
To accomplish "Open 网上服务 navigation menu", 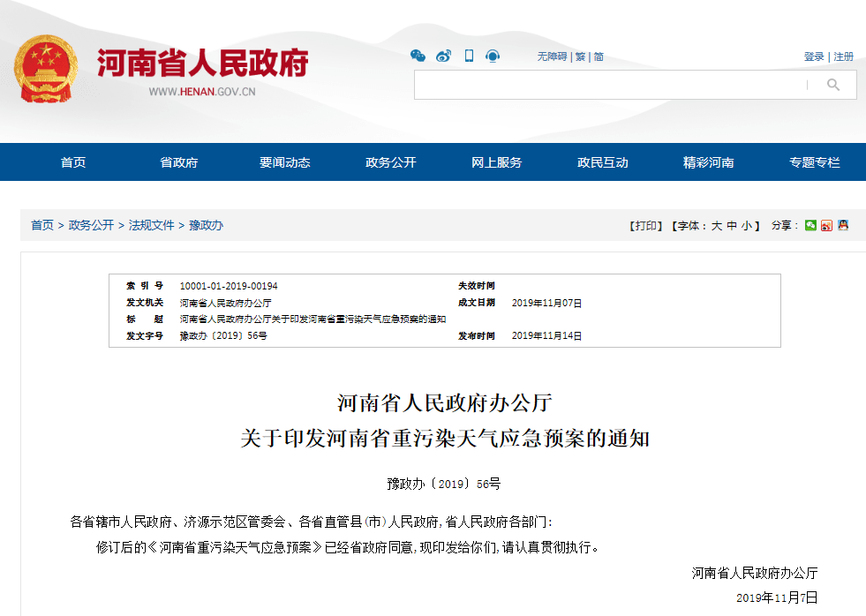I will click(496, 162).
